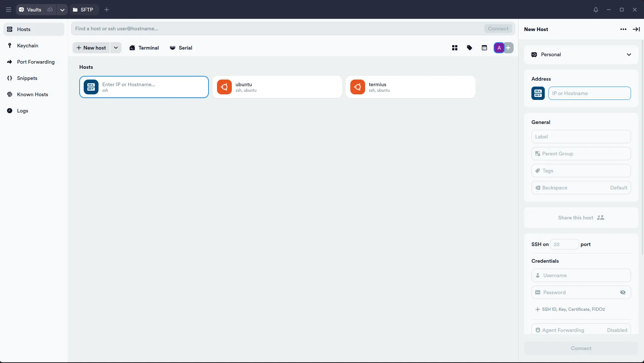Viewport: 644px width, 363px height.
Task: Expand the Personal vault dropdown
Action: click(x=581, y=54)
